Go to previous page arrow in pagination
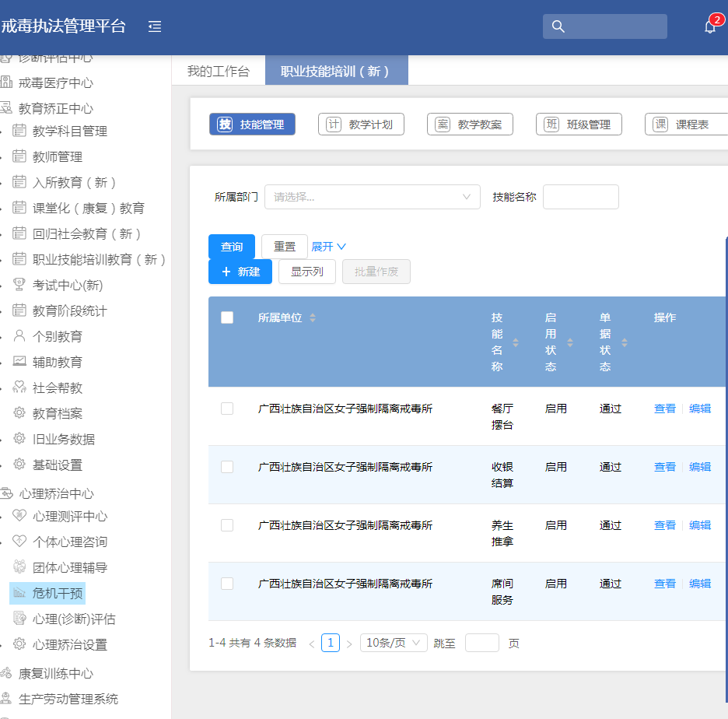Screen dimensions: 728x719 tap(312, 644)
